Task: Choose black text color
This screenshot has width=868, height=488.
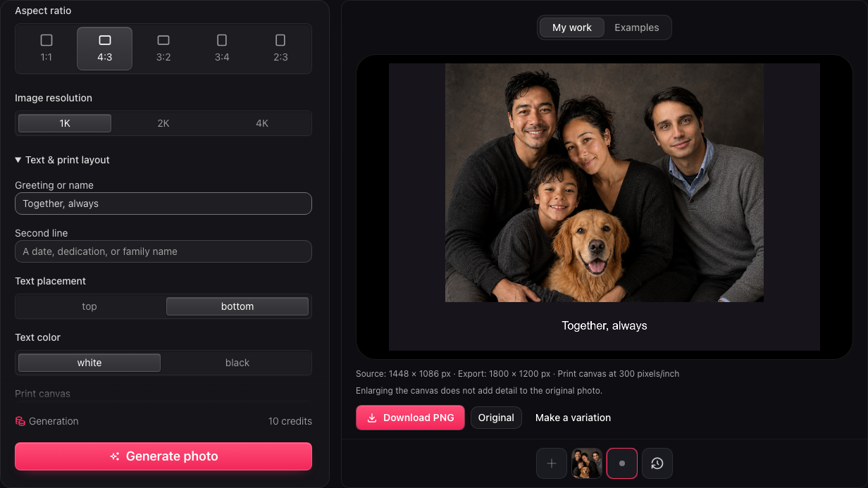Action: click(x=237, y=363)
